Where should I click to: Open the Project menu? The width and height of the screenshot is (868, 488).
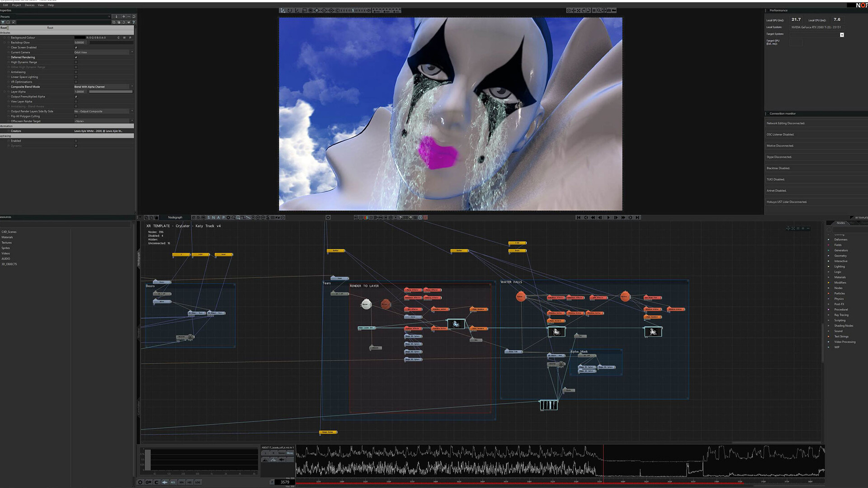(x=16, y=5)
